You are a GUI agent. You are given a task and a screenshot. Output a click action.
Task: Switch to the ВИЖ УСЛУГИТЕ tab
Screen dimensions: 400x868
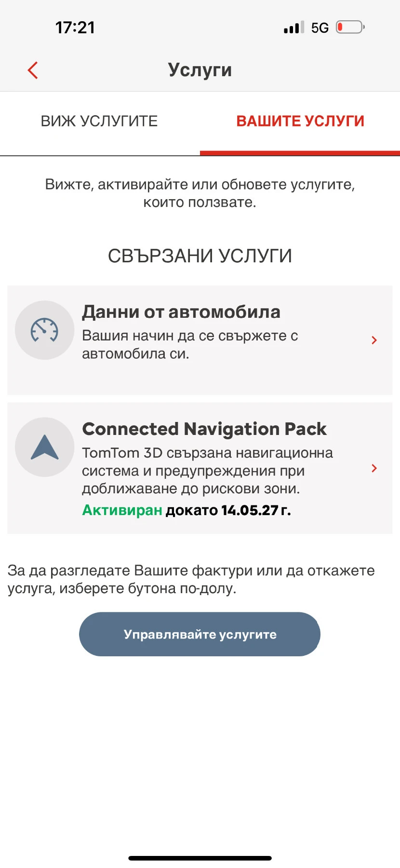99,121
